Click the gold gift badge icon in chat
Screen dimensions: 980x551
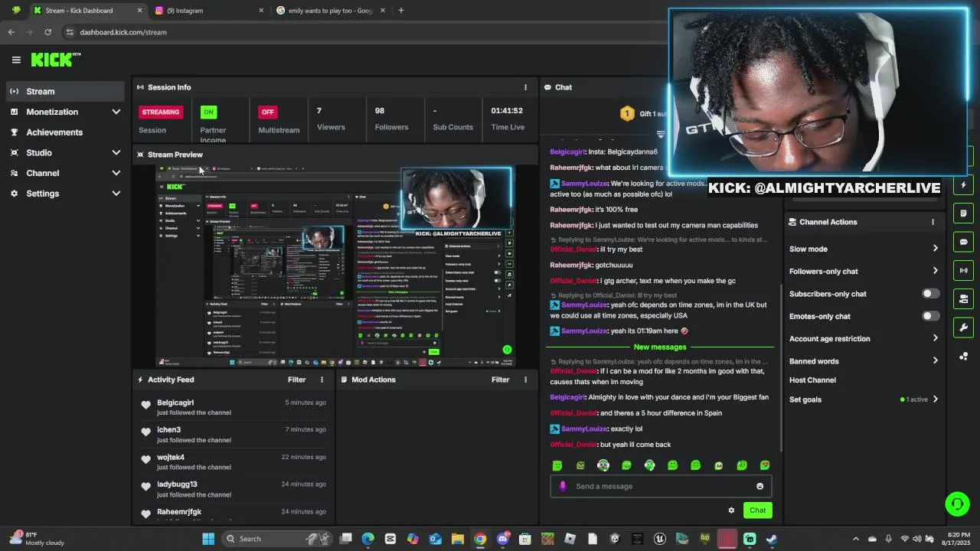point(627,114)
